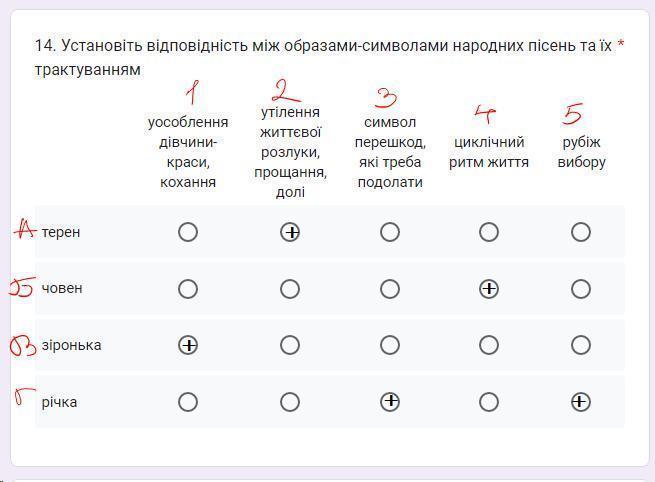Select річка radio for уособлення дівчини-краси

(187, 402)
